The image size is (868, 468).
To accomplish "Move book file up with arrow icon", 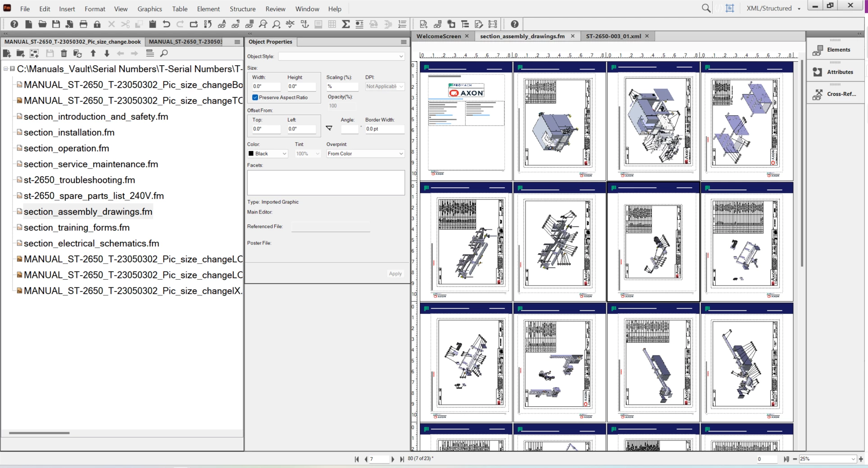I will (93, 53).
